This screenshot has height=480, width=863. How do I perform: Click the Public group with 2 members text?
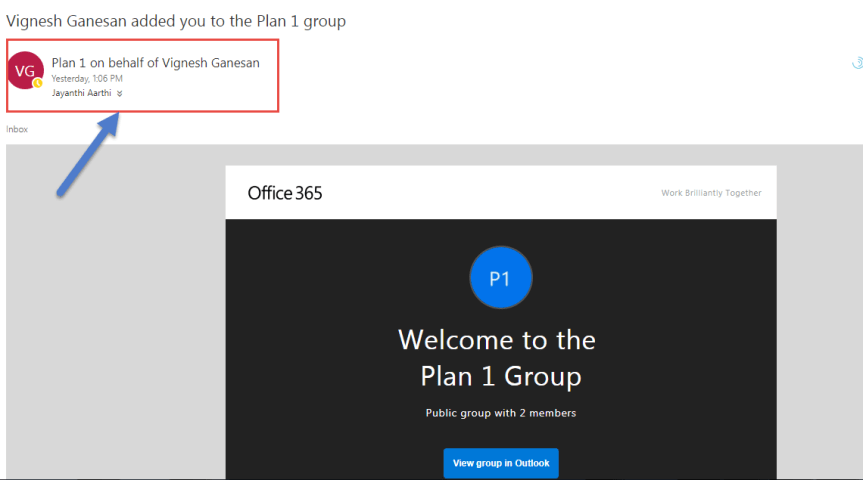click(500, 413)
